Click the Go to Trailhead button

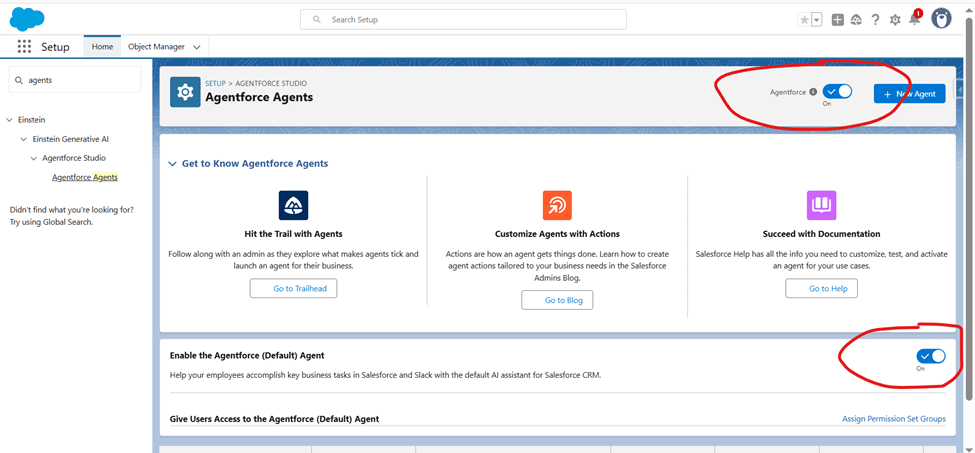(293, 288)
